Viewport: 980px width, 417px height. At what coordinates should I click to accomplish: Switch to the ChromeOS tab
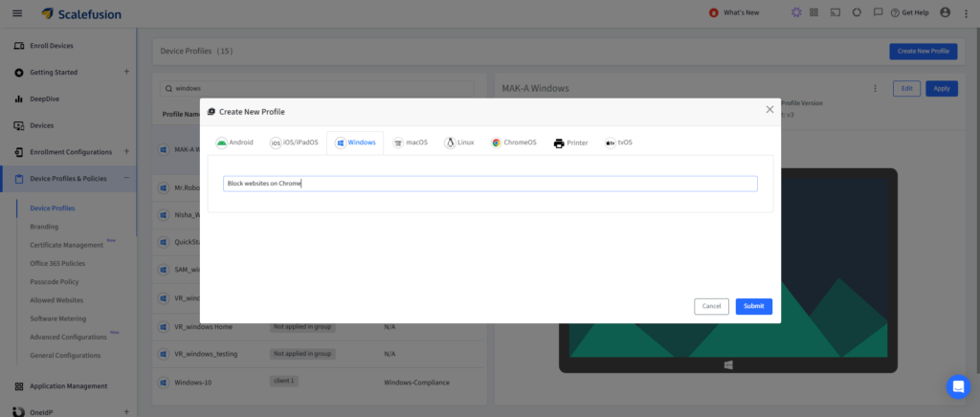(514, 143)
